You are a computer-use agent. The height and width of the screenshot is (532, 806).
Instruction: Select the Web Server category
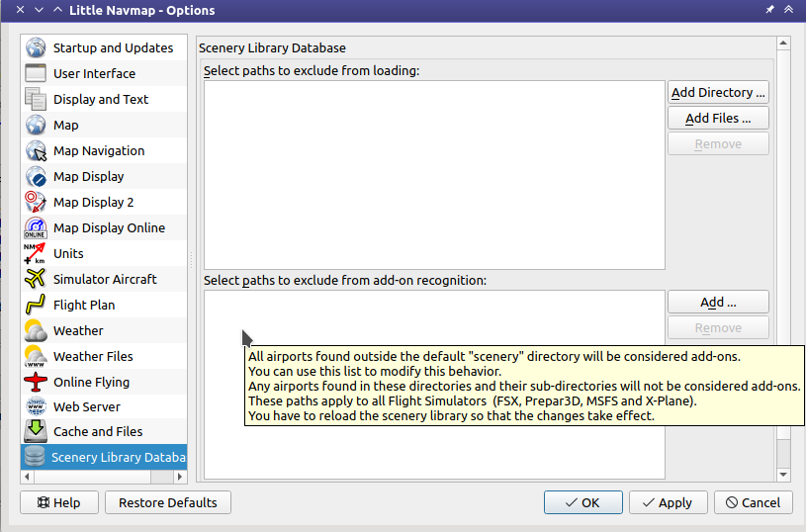pos(105,406)
